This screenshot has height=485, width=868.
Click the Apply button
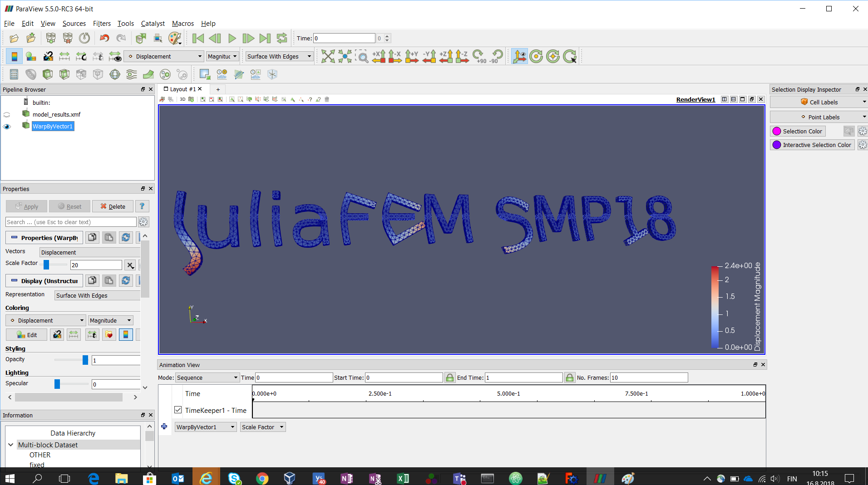coord(26,206)
